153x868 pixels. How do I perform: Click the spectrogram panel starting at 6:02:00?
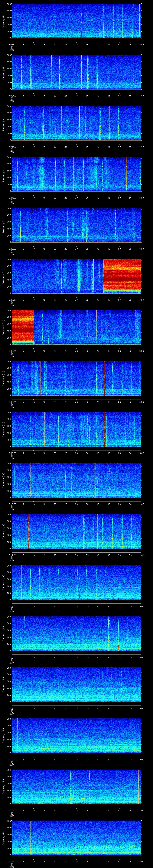pyautogui.click(x=76, y=72)
